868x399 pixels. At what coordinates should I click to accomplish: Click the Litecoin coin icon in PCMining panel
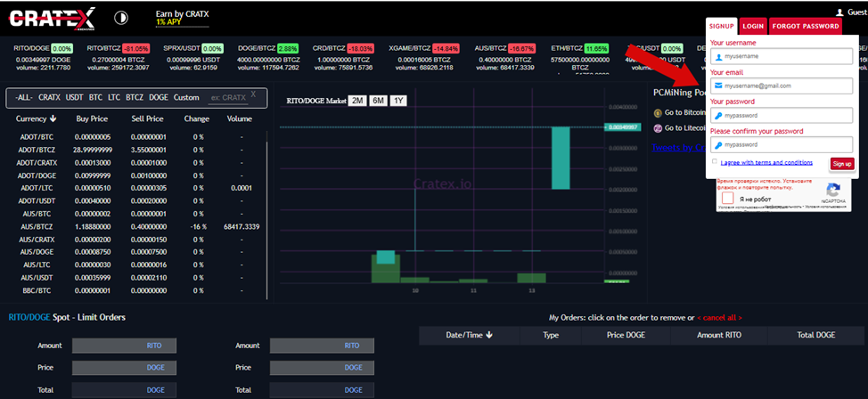(x=658, y=128)
